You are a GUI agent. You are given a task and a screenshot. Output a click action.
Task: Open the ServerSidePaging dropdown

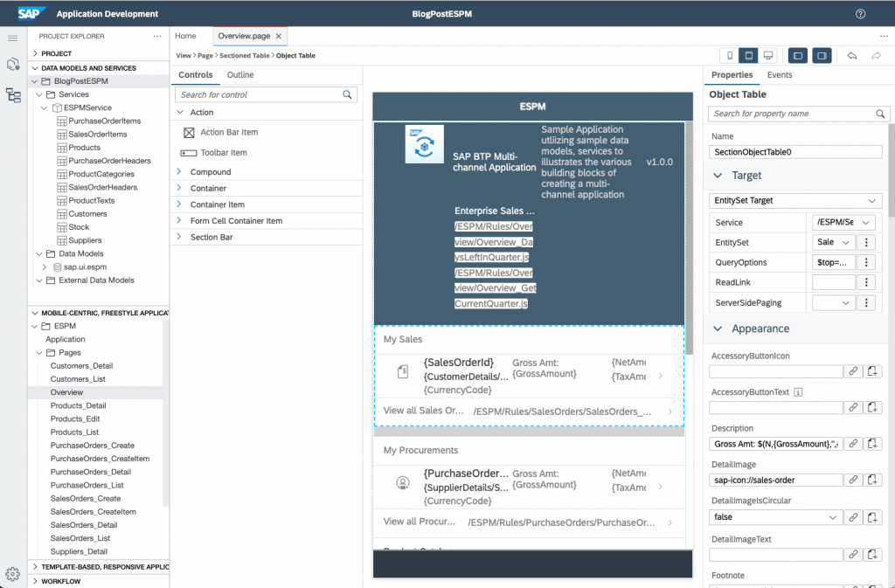tap(834, 303)
